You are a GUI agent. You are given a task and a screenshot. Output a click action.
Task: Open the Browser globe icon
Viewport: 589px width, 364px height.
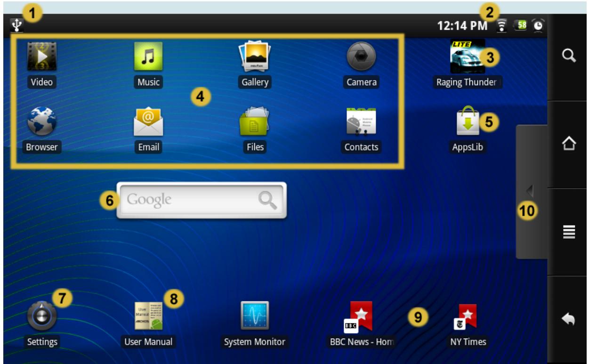tap(42, 121)
